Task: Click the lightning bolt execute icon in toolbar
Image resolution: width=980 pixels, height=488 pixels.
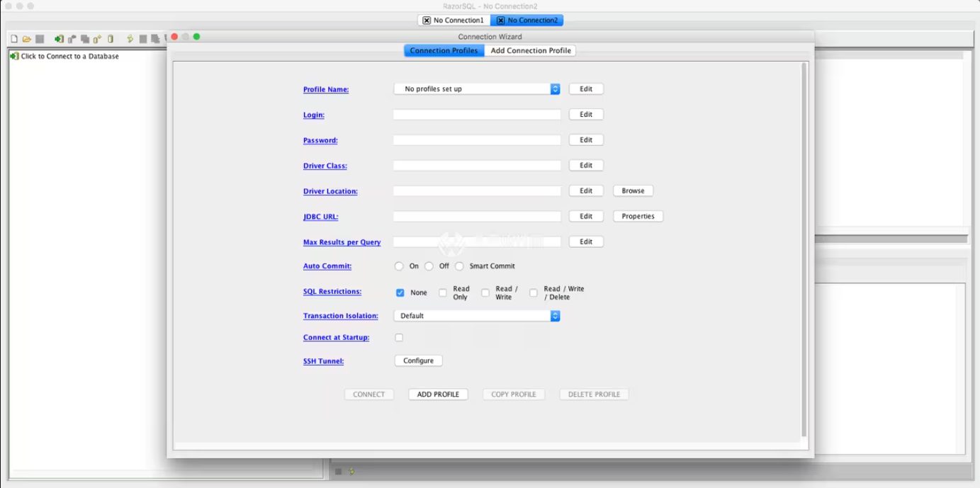Action: click(130, 39)
